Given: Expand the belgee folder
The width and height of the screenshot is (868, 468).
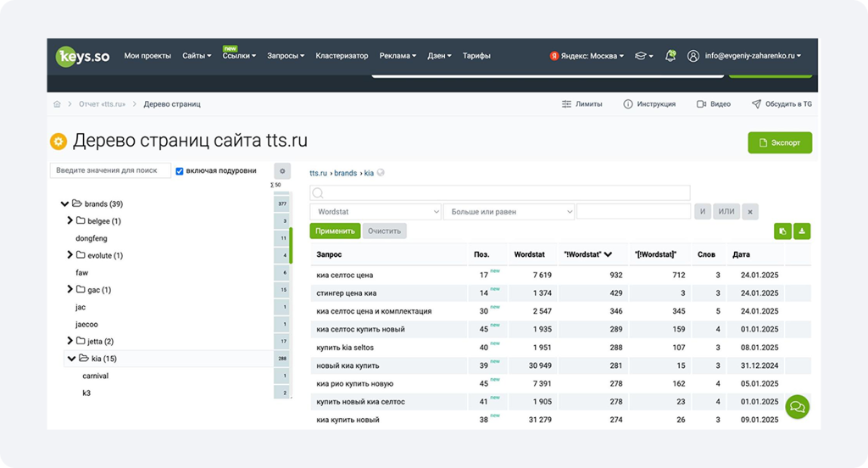Looking at the screenshot, I should [70, 220].
